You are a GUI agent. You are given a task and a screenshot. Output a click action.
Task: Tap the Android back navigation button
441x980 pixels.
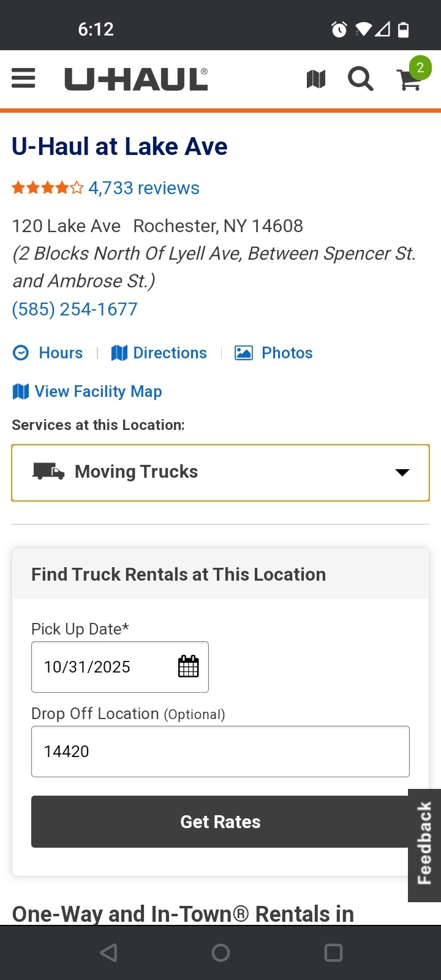pyautogui.click(x=108, y=952)
